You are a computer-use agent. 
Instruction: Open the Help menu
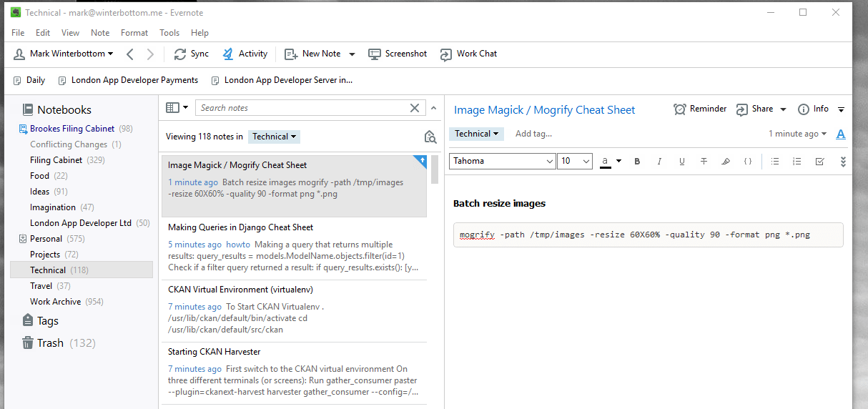tap(199, 33)
